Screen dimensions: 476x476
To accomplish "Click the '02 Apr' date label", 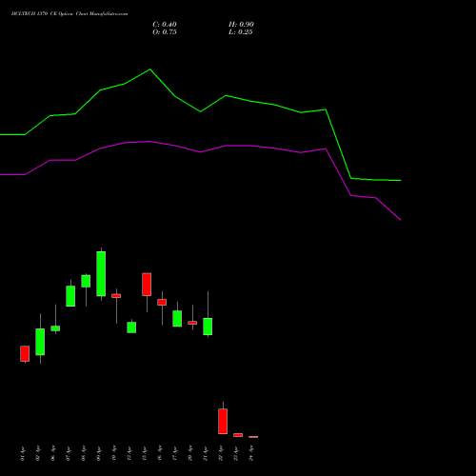I will coord(38,453).
